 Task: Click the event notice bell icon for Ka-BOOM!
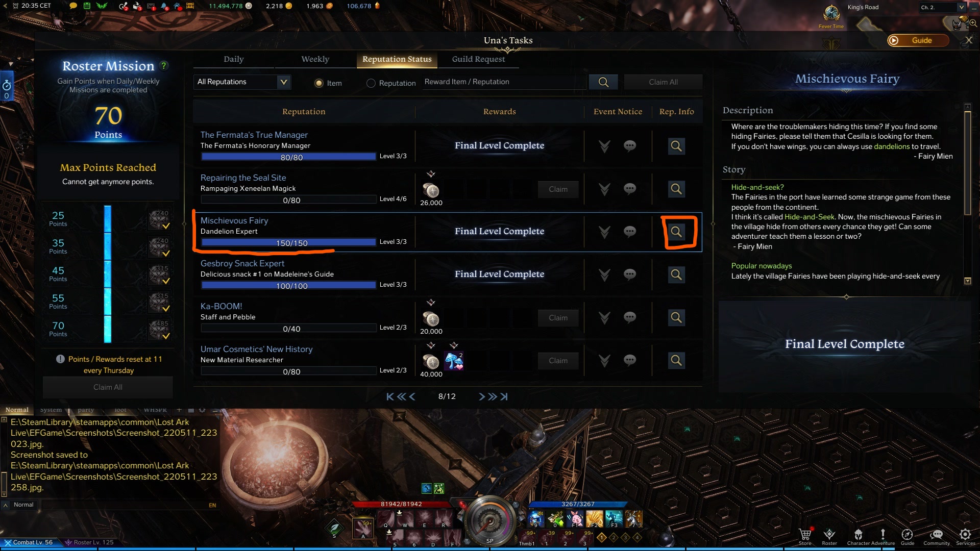[x=605, y=317]
